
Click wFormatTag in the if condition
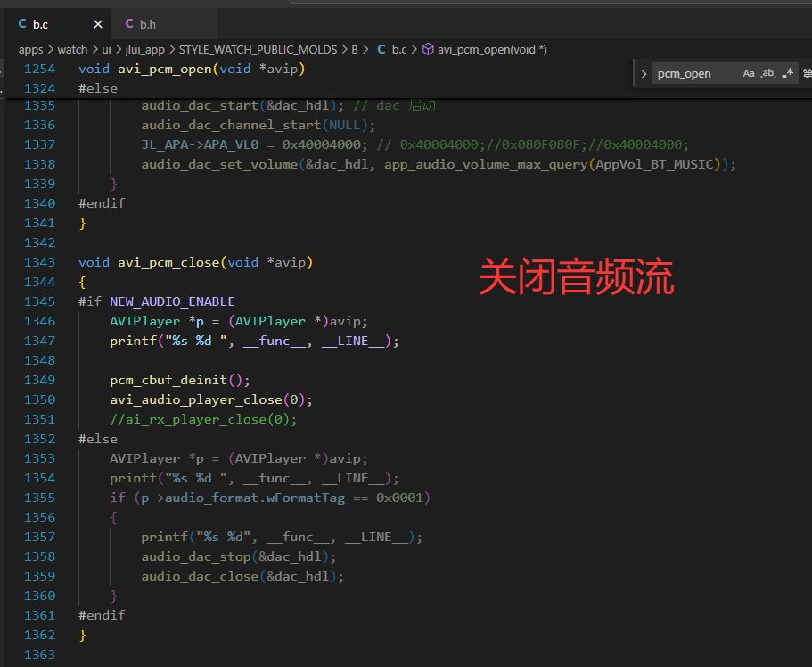click(306, 498)
